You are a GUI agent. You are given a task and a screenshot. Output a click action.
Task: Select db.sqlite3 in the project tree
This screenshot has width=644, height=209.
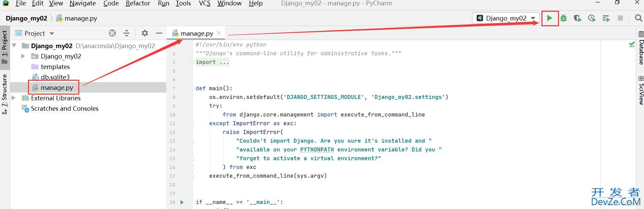[x=55, y=77]
